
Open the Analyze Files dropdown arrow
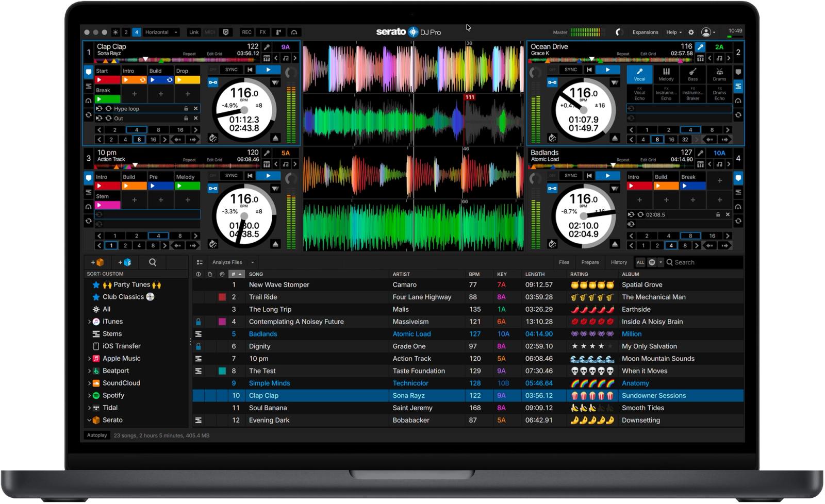pyautogui.click(x=253, y=262)
